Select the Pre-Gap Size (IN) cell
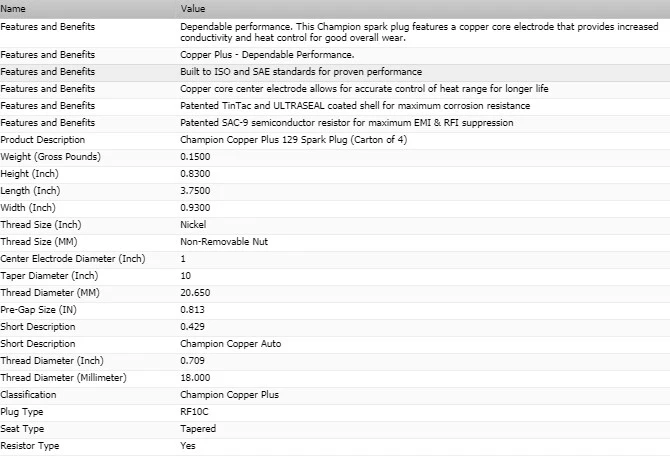The width and height of the screenshot is (670, 456). (38, 310)
